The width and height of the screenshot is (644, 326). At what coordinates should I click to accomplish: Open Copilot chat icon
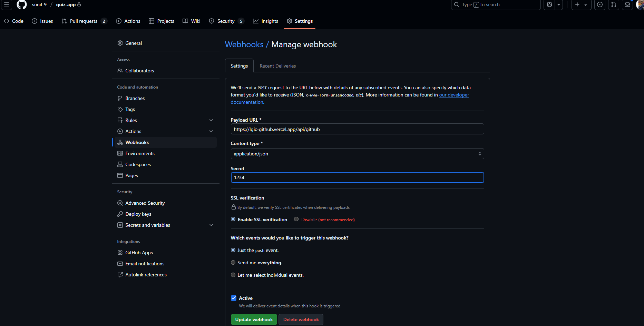[x=549, y=4]
